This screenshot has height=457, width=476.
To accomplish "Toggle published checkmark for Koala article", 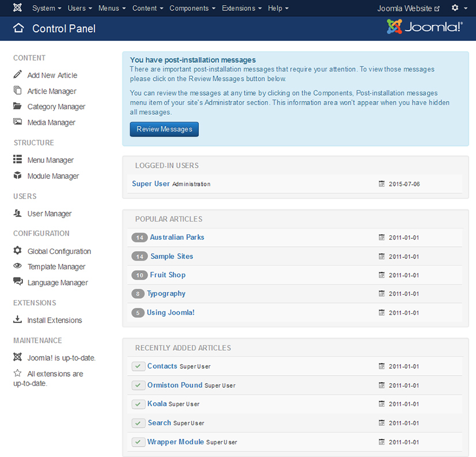I will pyautogui.click(x=138, y=404).
